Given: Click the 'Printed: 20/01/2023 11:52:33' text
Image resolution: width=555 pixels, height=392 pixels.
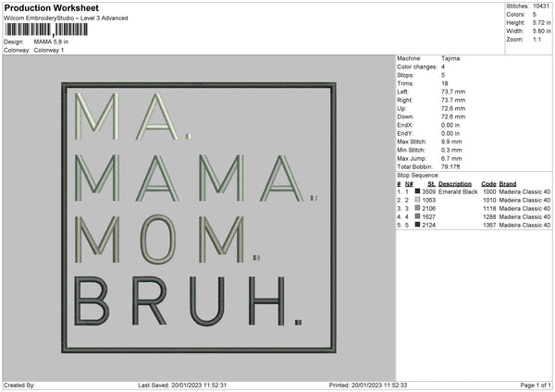Looking at the screenshot, I should [368, 385].
